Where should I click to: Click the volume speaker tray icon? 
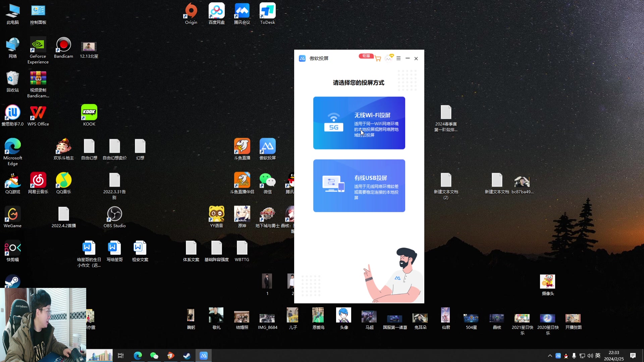point(590,356)
